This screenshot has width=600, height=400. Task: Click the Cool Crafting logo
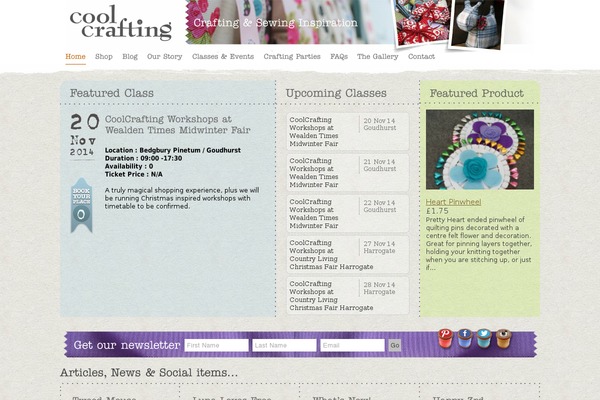click(120, 23)
